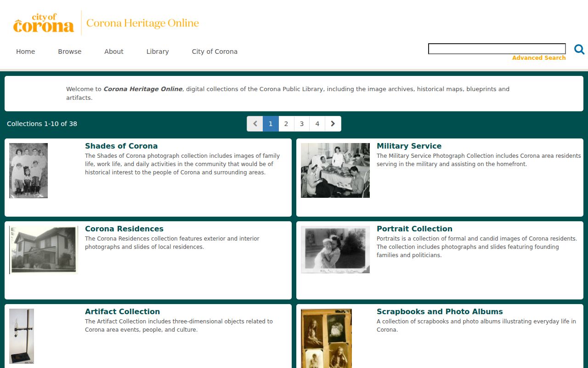Click the welcome message paragraph
The image size is (588, 368).
288,93
